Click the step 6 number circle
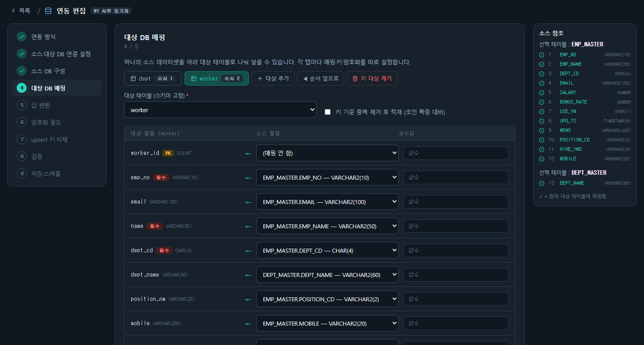 pyautogui.click(x=22, y=122)
